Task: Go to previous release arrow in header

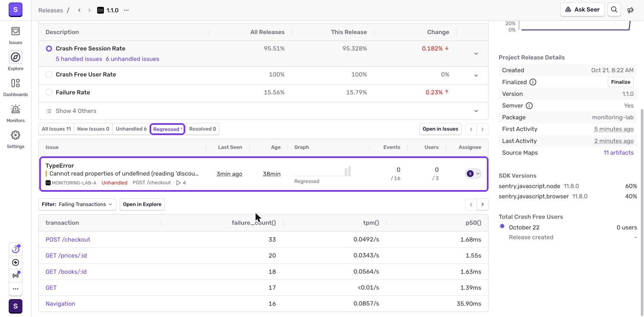Action: click(79, 10)
